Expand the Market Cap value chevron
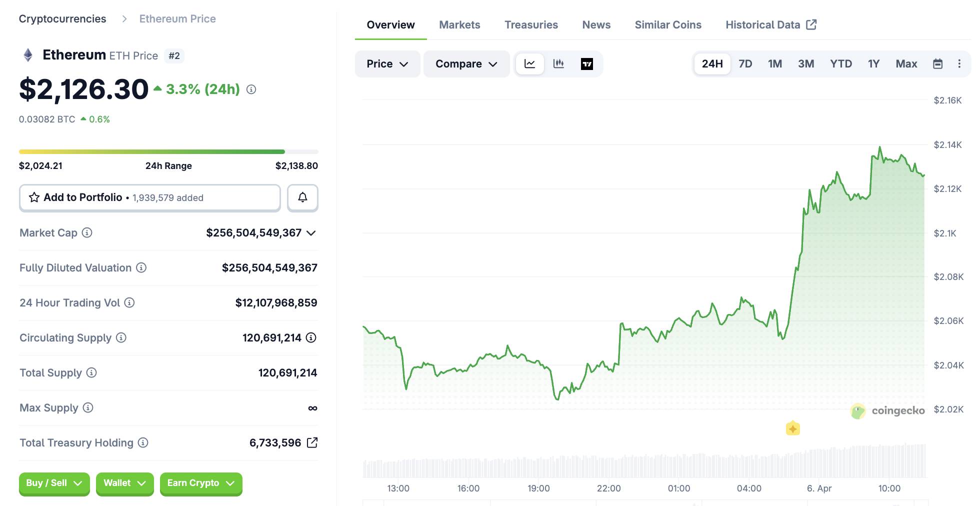This screenshot has width=980, height=506. click(x=311, y=233)
